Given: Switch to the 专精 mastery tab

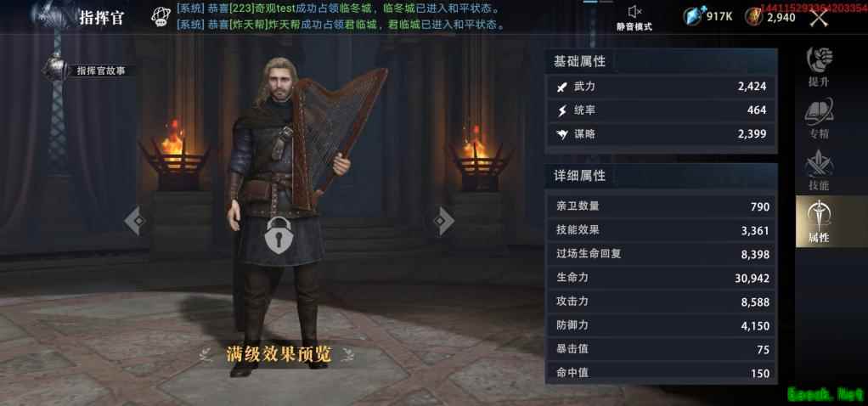Looking at the screenshot, I should point(820,119).
